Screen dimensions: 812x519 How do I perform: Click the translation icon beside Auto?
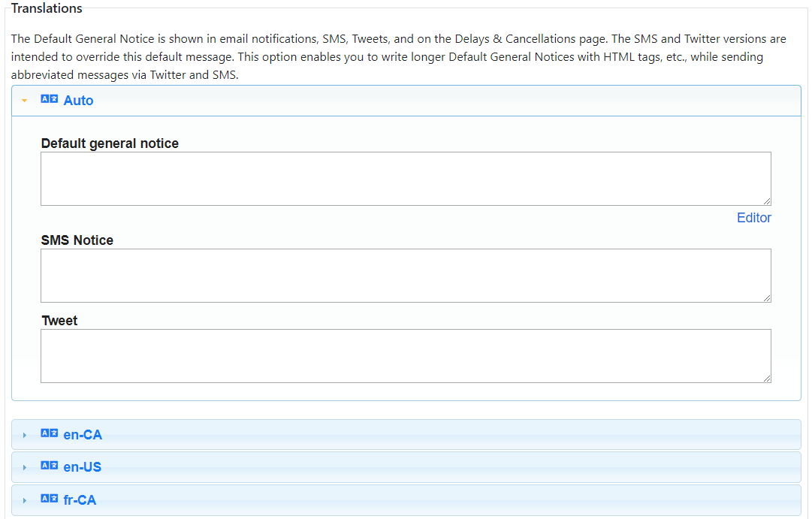[49, 100]
